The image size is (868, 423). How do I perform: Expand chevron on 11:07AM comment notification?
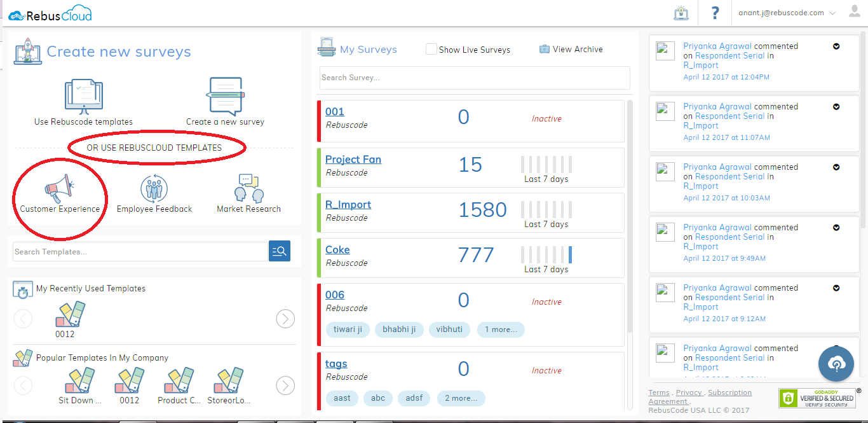836,107
